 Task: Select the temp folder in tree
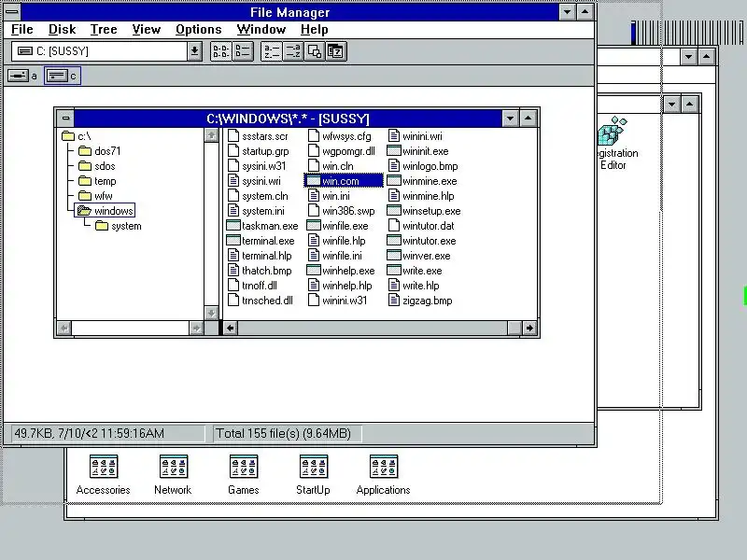point(98,181)
